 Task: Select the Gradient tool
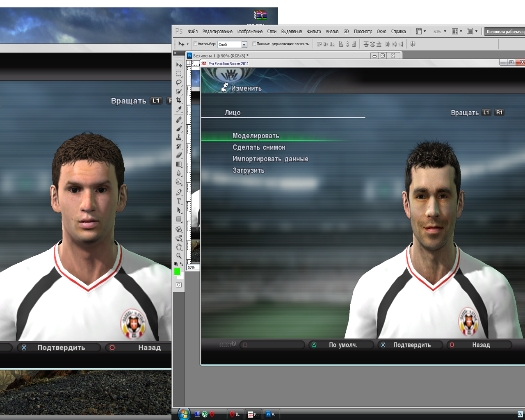179,164
